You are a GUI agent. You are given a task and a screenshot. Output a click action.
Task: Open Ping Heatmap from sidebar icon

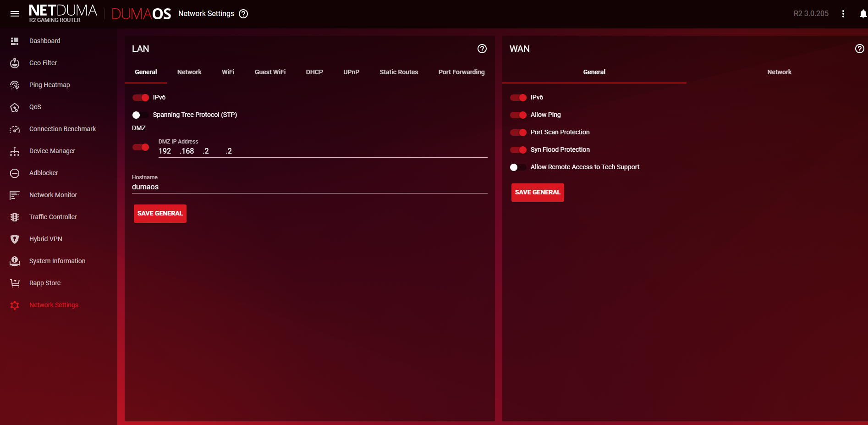(15, 85)
